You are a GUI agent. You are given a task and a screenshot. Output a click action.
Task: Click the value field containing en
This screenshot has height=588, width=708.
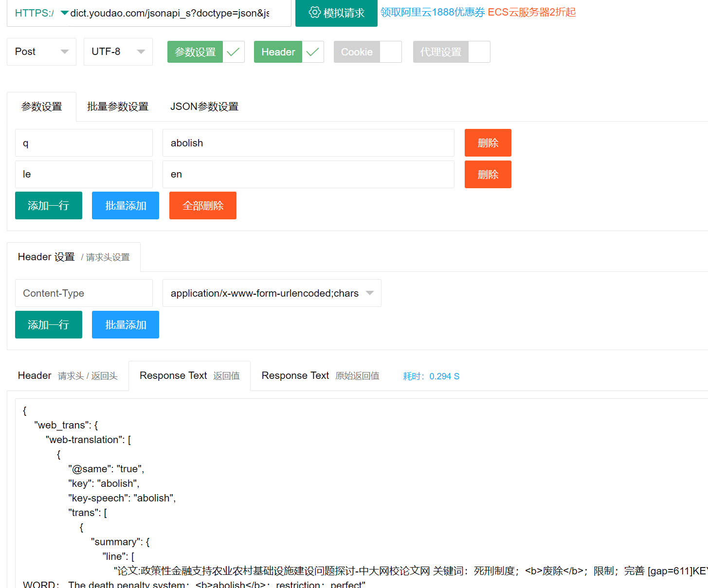coord(309,174)
